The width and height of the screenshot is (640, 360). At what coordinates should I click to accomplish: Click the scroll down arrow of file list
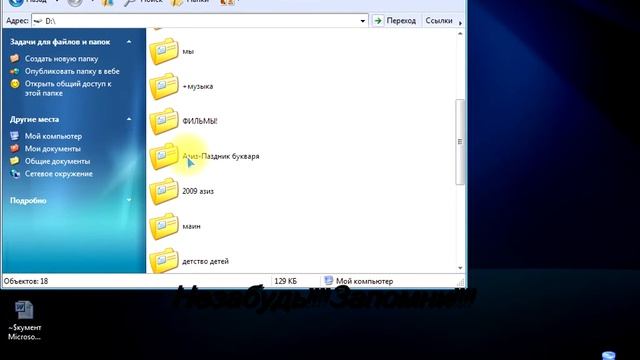460,268
